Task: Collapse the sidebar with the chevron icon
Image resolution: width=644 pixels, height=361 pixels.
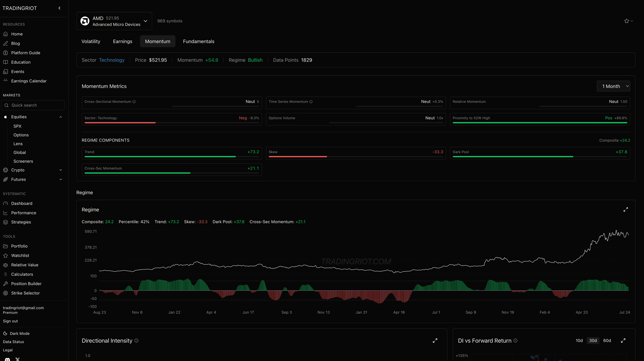Action: (60, 8)
